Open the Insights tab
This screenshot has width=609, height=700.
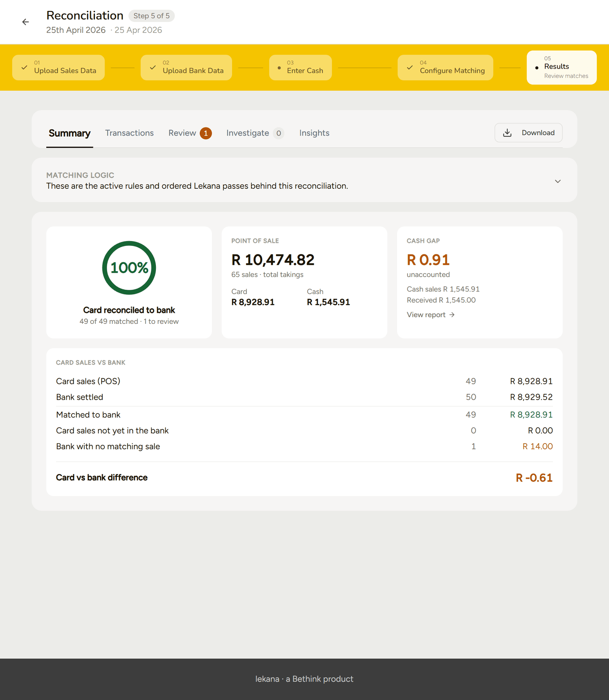click(x=314, y=133)
